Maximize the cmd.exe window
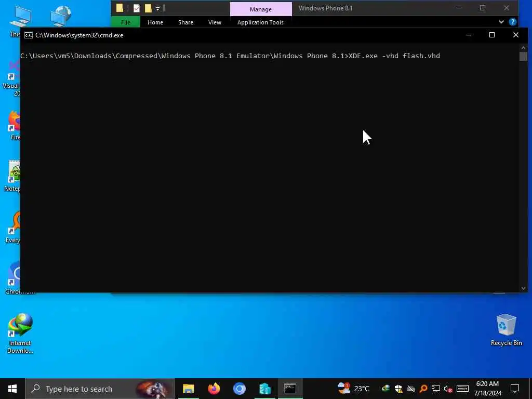The width and height of the screenshot is (532, 399). tap(492, 35)
